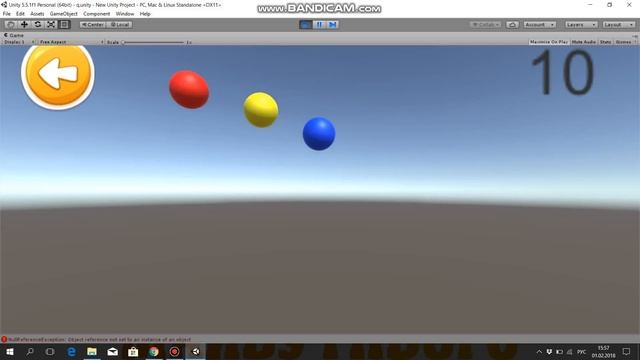The image size is (640, 360).
Task: Open File Explorer from taskbar
Action: point(92,352)
